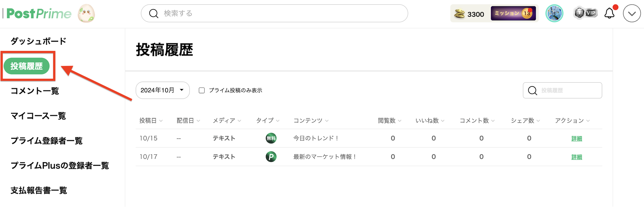Click the Prime P type badge
The image size is (644, 216).
271,157
